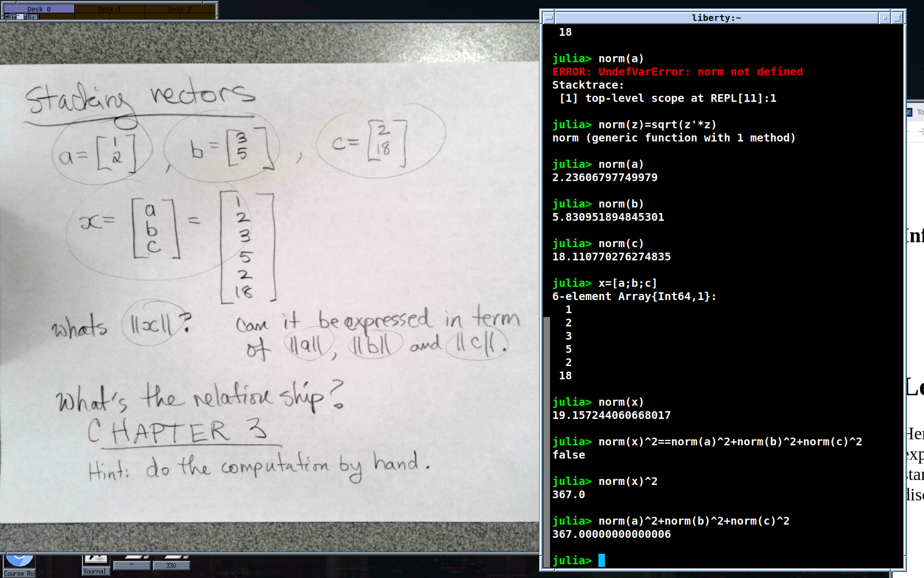
Task: Switch to Desk 1 in the pager
Action: (x=109, y=9)
